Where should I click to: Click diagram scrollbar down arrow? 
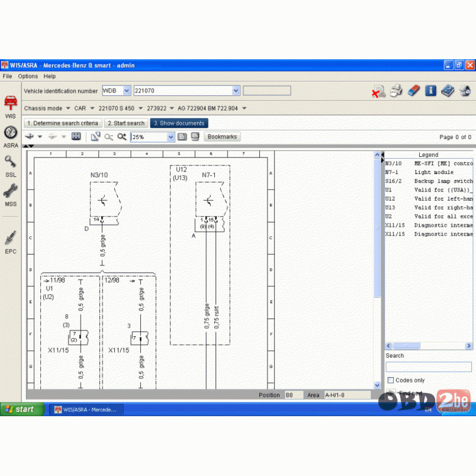377,385
